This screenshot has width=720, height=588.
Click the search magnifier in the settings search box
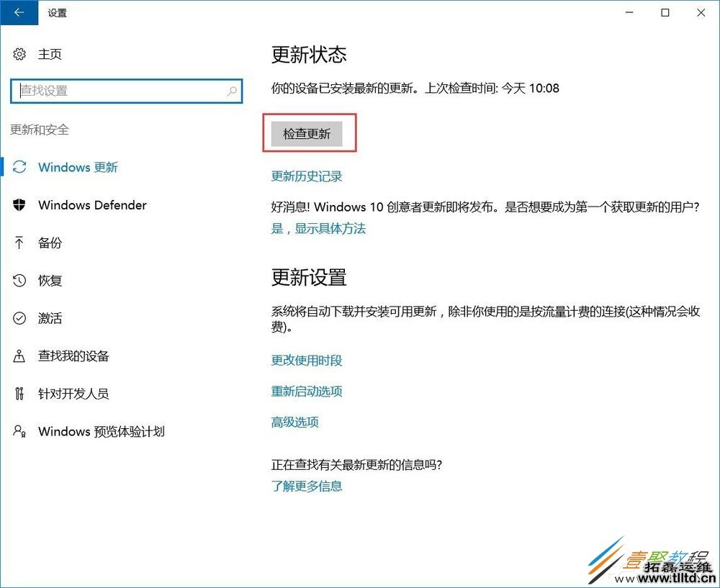(x=231, y=91)
